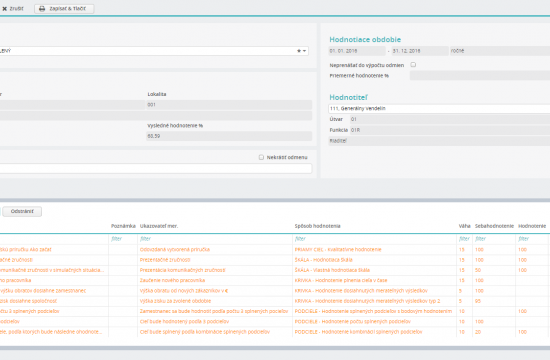Select Cieľ bude splnený podľa kombinácie cell
This screenshot has width=550, height=360.
[215, 332]
